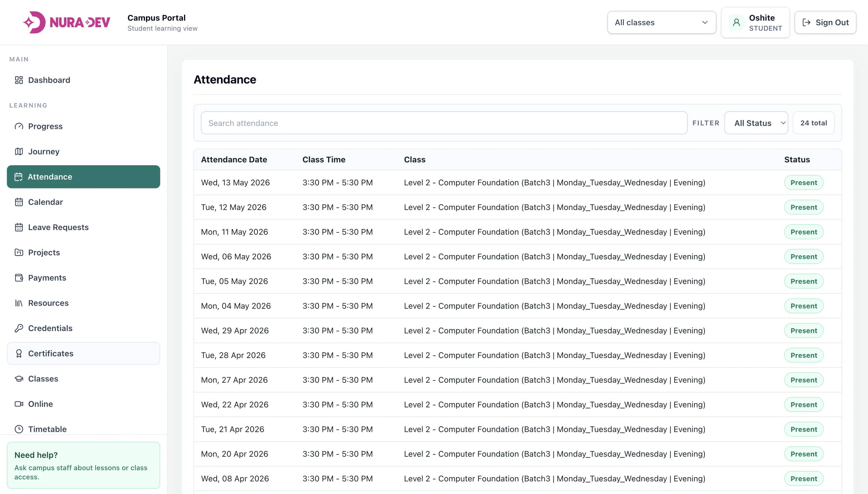
Task: Open the Payments page
Action: [x=84, y=278]
